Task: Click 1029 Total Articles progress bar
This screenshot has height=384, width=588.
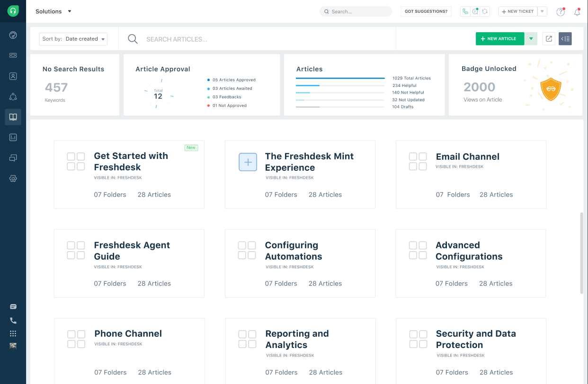Action: click(x=340, y=79)
